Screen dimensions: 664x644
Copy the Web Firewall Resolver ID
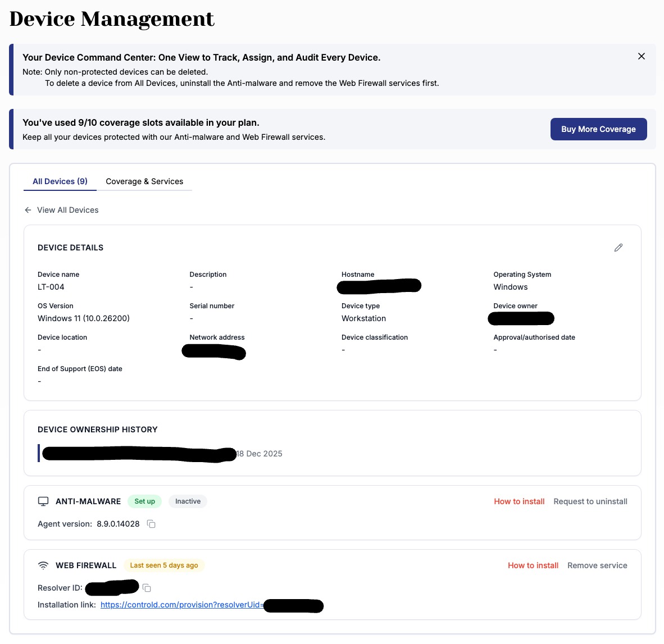click(147, 588)
